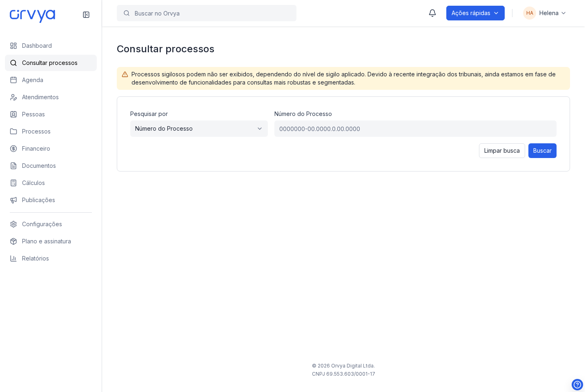Select Consultar processos menu item
Screen dimensions: 588x392
[51, 63]
